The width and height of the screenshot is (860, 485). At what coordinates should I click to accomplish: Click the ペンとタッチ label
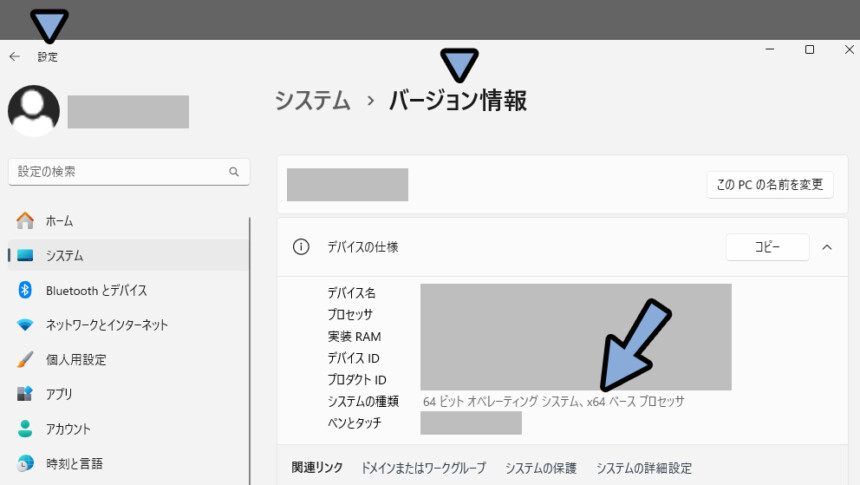click(354, 422)
